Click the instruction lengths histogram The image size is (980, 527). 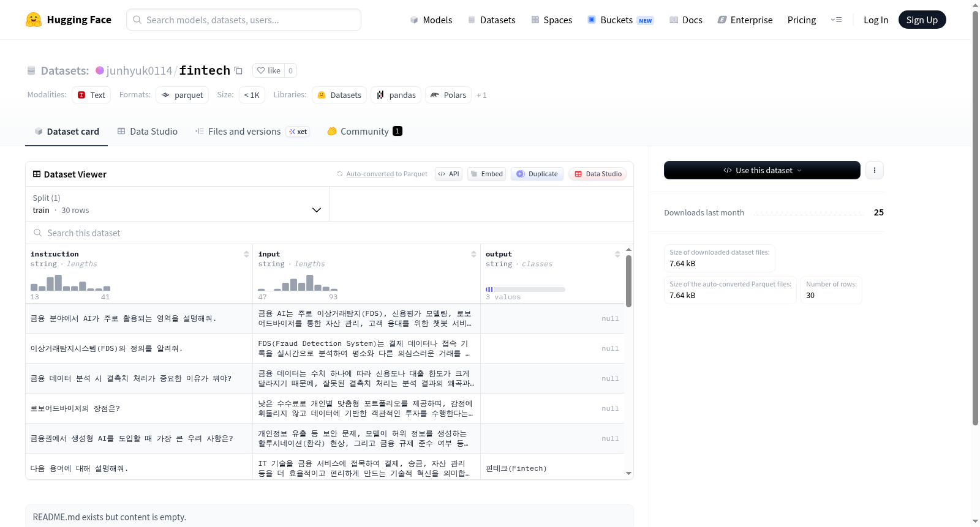point(70,282)
